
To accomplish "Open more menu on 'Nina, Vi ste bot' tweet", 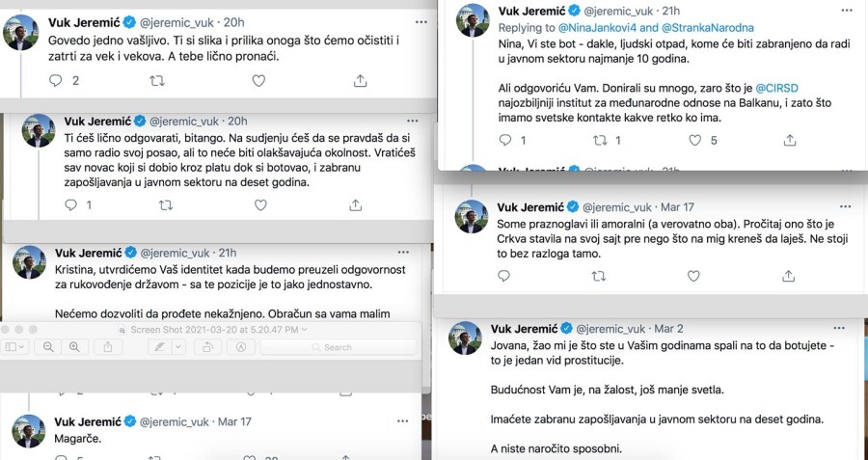I will (x=847, y=11).
